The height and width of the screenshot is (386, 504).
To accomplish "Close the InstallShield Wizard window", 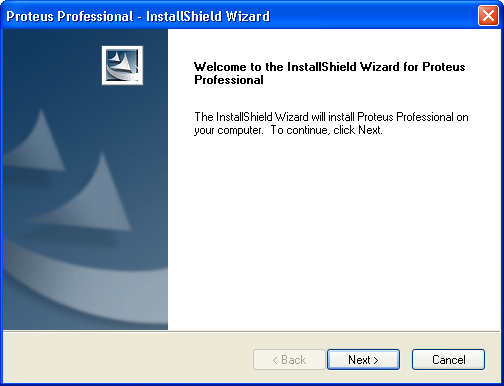I will [x=488, y=15].
